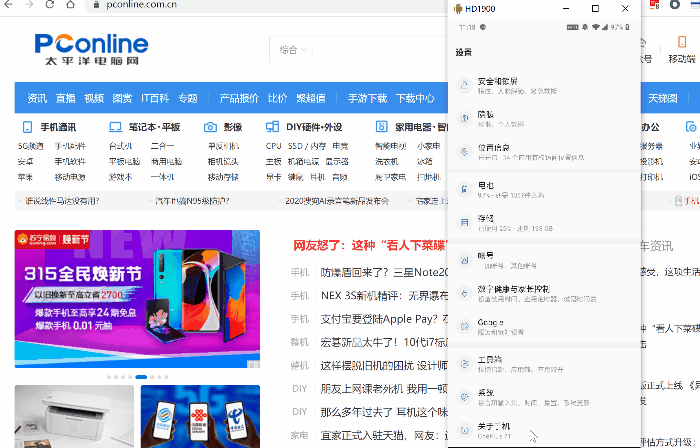Open the 直播 nav menu item

[66, 98]
